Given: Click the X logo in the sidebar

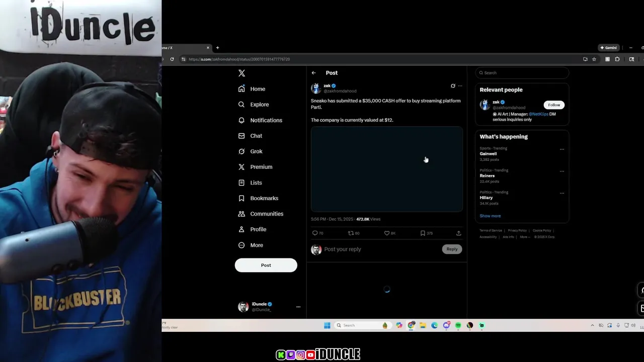Looking at the screenshot, I should tap(242, 73).
